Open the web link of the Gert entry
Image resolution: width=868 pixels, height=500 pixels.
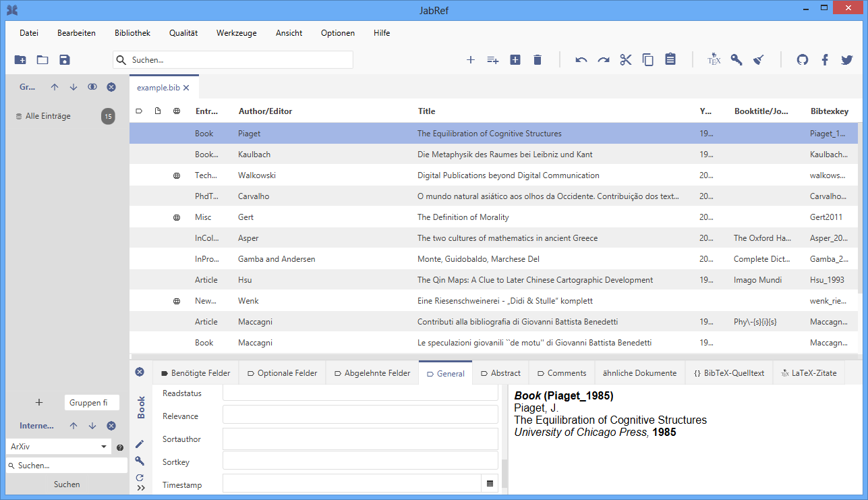tap(177, 217)
